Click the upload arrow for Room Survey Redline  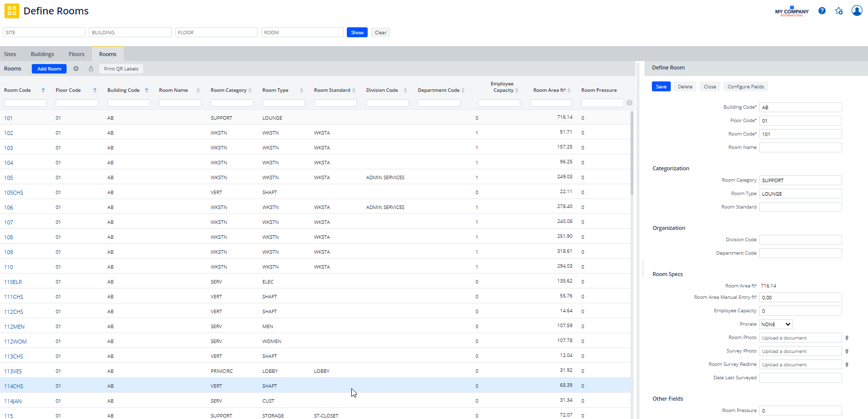tap(847, 365)
